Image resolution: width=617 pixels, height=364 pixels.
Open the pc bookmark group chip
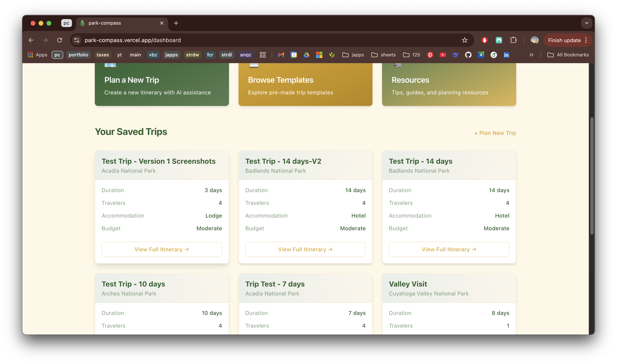[57, 55]
